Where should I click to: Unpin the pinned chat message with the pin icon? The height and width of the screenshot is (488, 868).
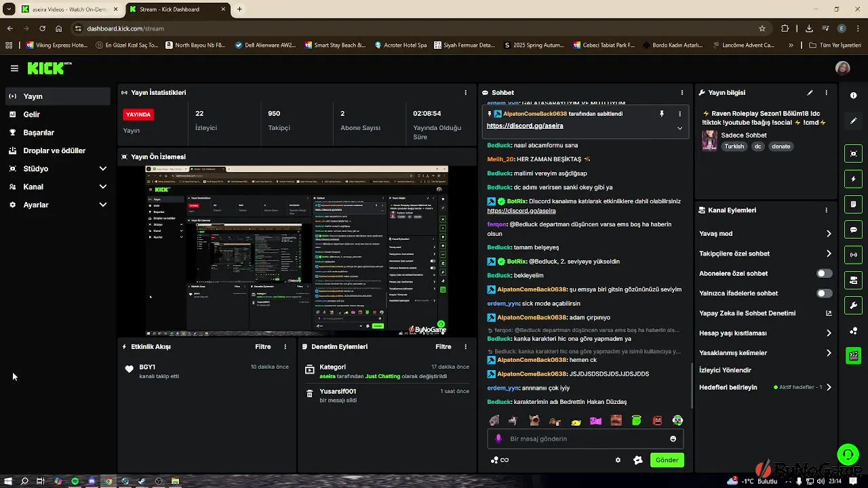[x=662, y=114]
